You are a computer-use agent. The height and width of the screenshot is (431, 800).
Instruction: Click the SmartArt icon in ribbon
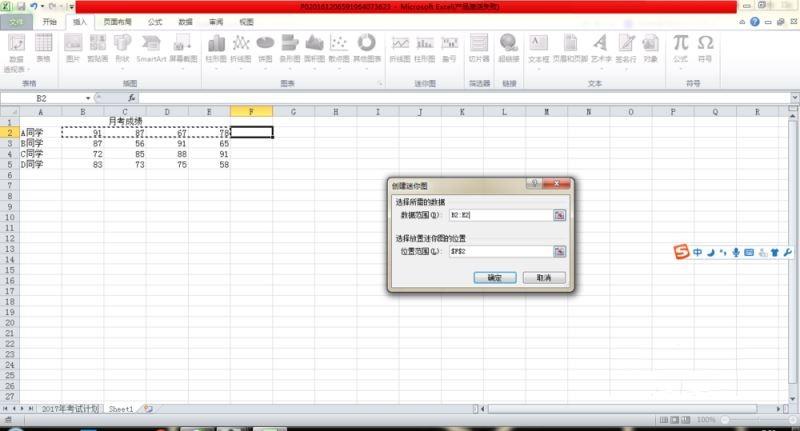tap(151, 47)
